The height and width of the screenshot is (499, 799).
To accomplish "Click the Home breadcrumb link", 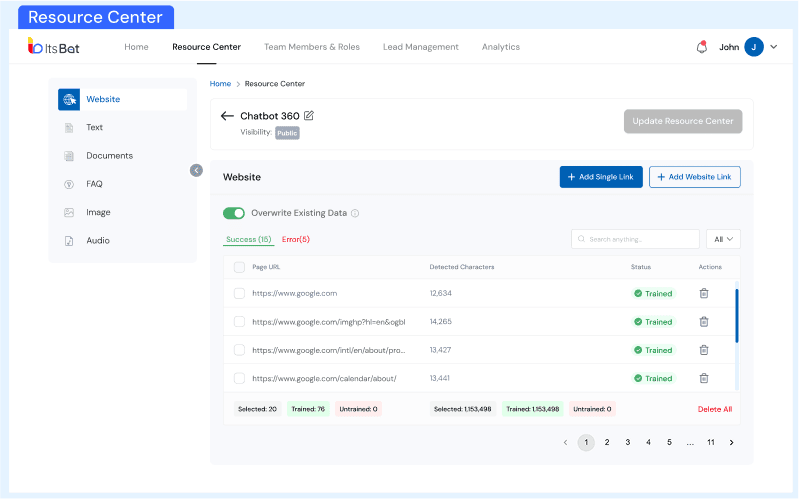I will (220, 84).
